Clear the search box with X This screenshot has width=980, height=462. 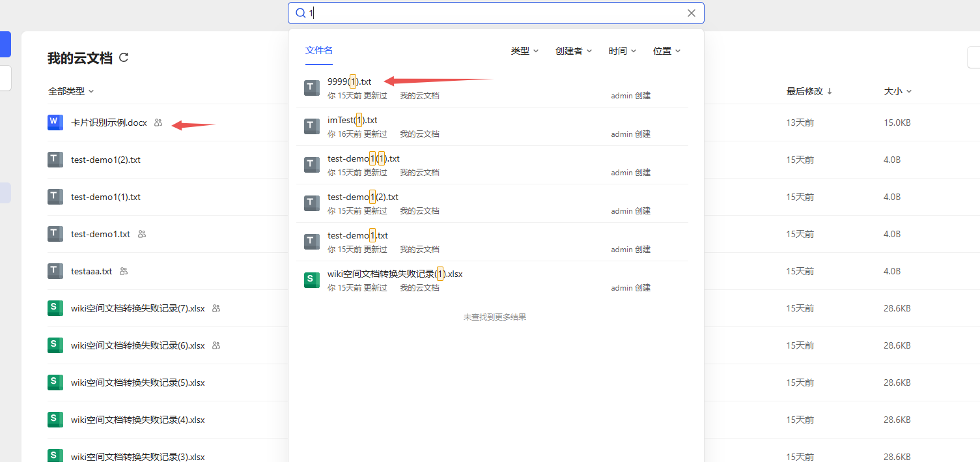[x=692, y=13]
